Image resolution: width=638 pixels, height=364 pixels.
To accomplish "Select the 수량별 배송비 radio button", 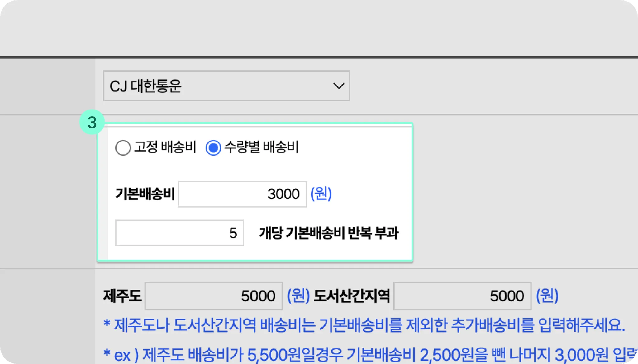I will click(x=213, y=148).
